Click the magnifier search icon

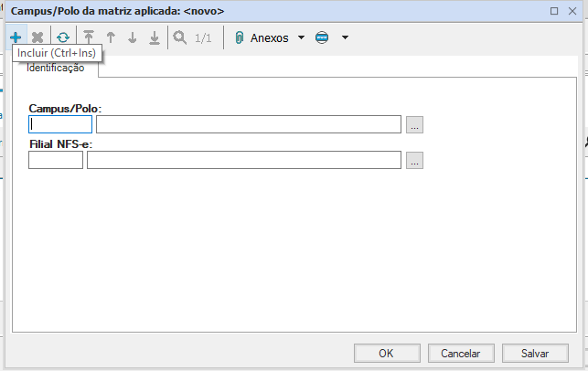tap(180, 37)
